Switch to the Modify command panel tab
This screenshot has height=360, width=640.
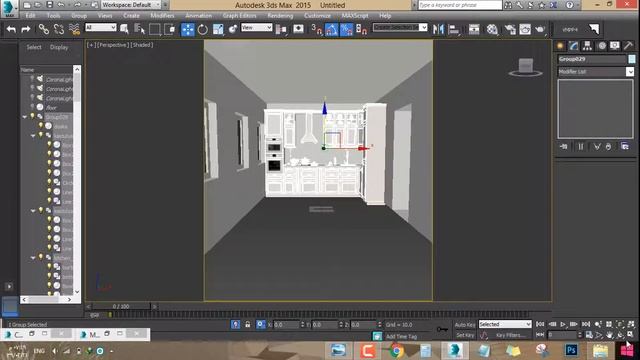pos(573,46)
